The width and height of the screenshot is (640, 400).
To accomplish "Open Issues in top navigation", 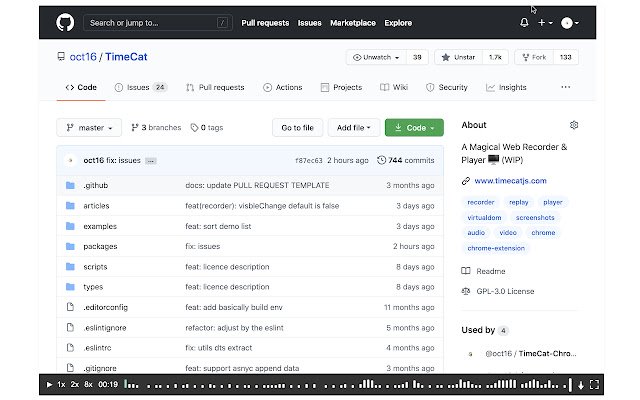I will [309, 23].
